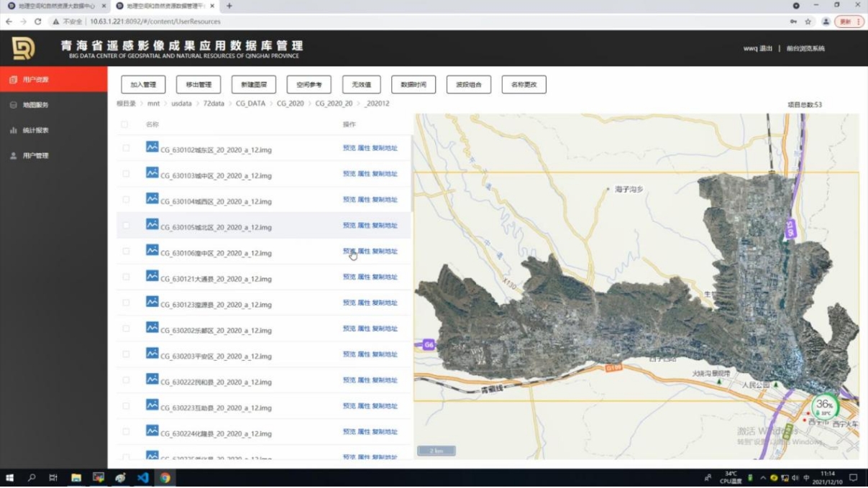Open File Explorer from the taskbar
The width and height of the screenshot is (868, 488).
[x=76, y=478]
